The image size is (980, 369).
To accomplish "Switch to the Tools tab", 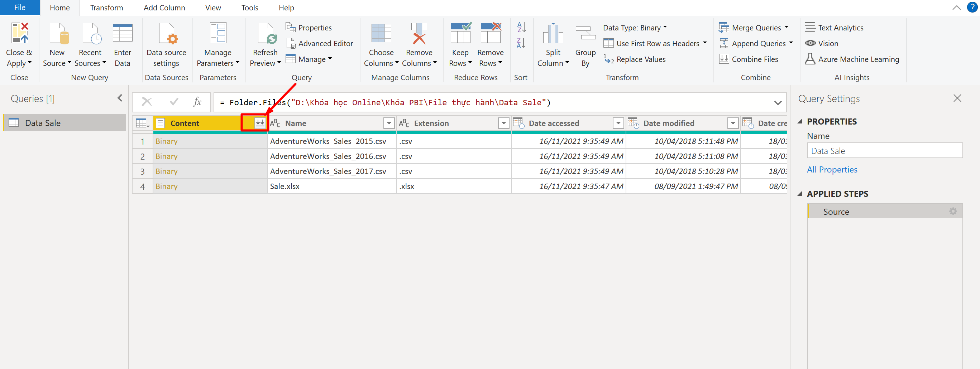I will tap(249, 8).
